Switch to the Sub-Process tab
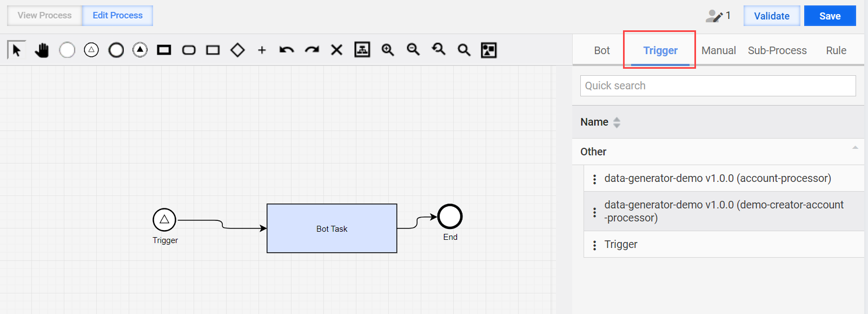Image resolution: width=868 pixels, height=314 pixels. [777, 50]
